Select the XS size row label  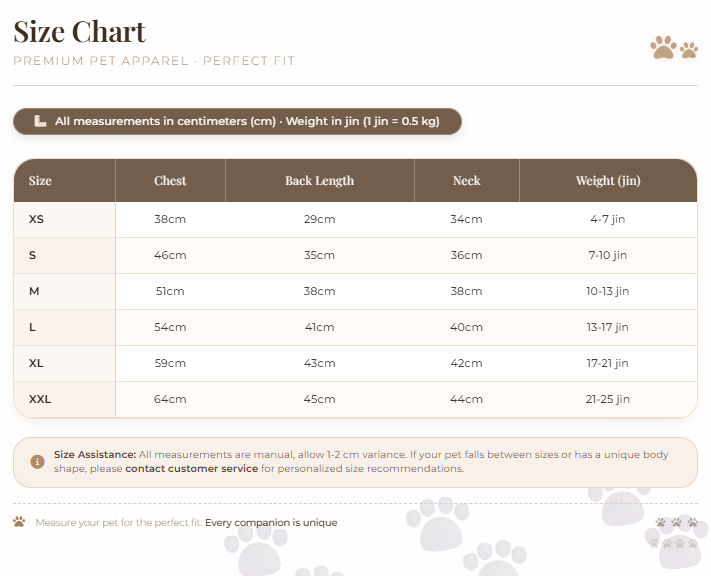pyautogui.click(x=36, y=219)
